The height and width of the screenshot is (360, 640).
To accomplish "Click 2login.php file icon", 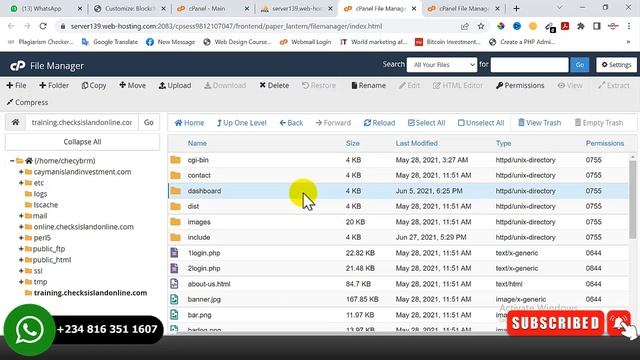I will click(174, 268).
